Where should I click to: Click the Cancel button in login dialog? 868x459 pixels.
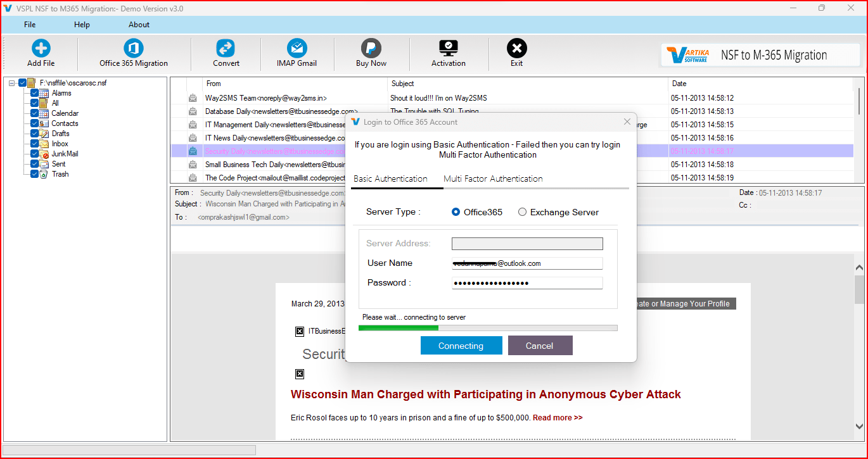pyautogui.click(x=540, y=346)
